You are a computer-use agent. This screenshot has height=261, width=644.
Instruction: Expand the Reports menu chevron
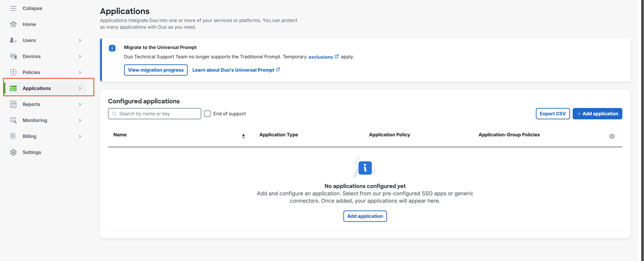click(x=80, y=104)
